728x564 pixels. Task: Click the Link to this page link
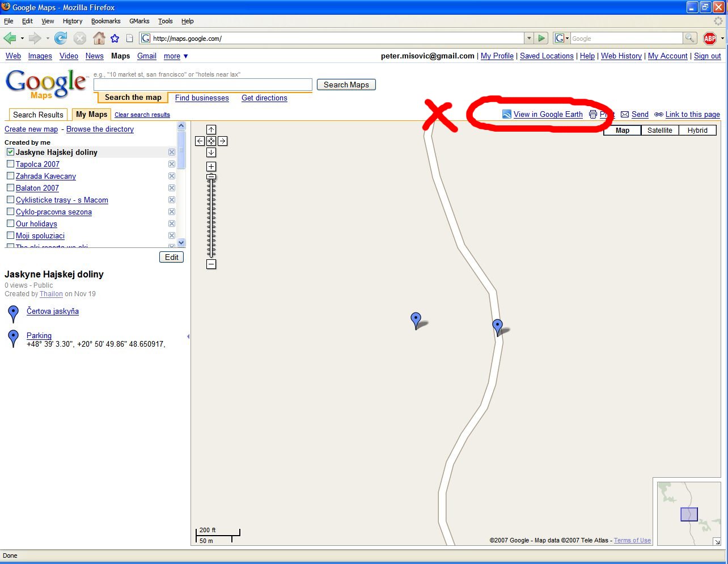tap(693, 114)
